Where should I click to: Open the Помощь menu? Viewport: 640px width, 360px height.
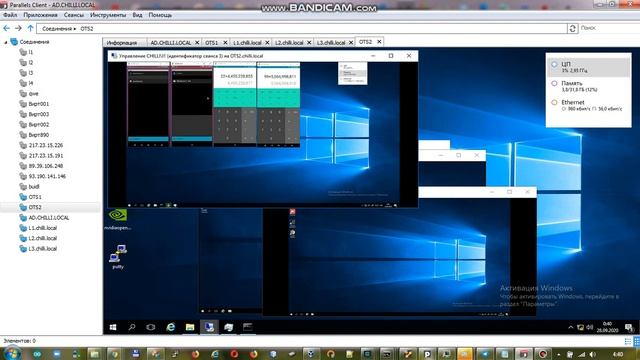pos(160,15)
